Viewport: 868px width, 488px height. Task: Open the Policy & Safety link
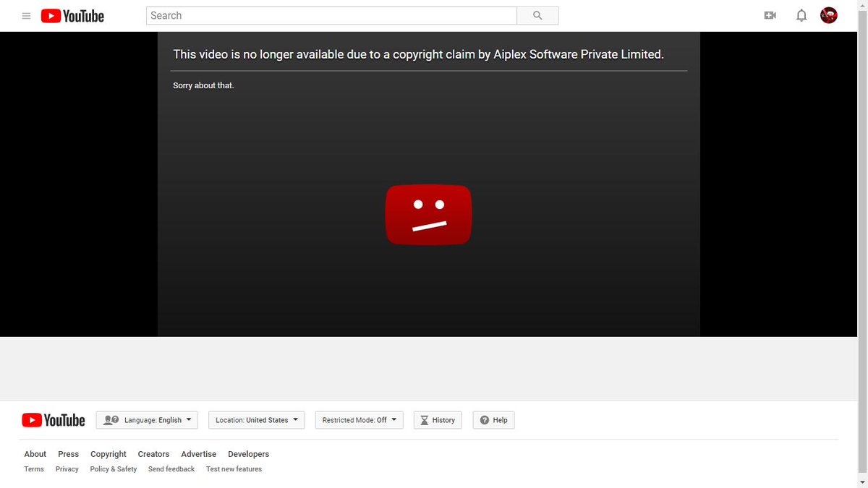tap(114, 469)
